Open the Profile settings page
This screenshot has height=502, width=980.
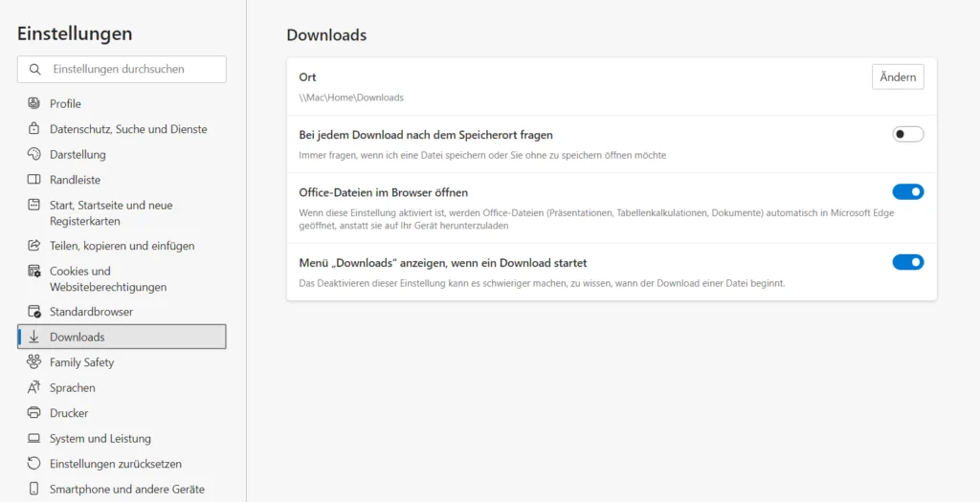(122, 103)
